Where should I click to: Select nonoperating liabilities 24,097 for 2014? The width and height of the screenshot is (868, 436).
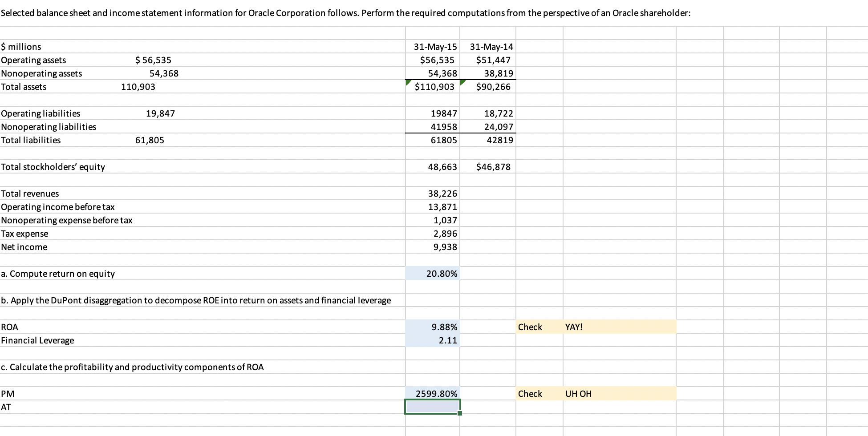(x=499, y=126)
